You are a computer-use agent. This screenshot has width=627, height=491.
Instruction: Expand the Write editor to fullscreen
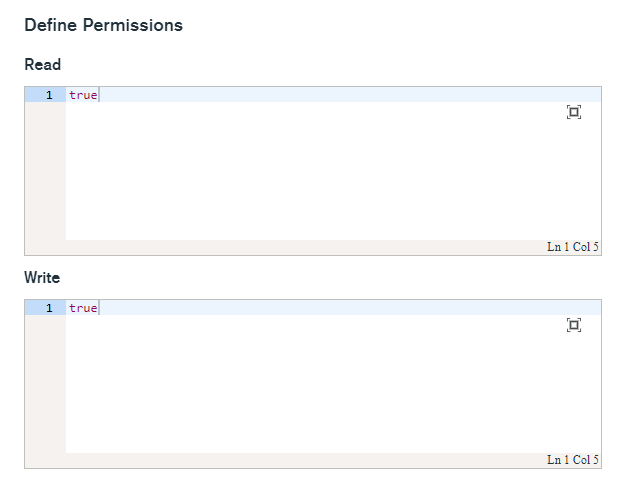pyautogui.click(x=574, y=325)
